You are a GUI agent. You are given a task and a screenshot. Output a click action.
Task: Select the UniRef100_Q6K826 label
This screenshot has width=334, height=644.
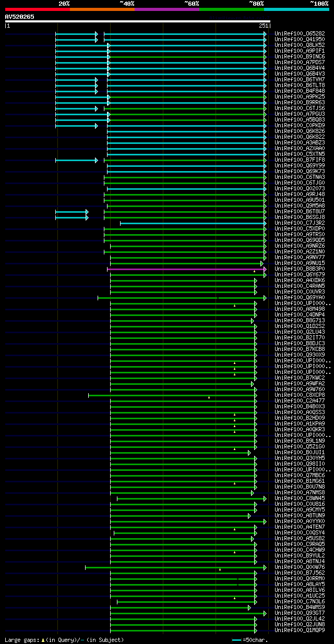click(300, 131)
